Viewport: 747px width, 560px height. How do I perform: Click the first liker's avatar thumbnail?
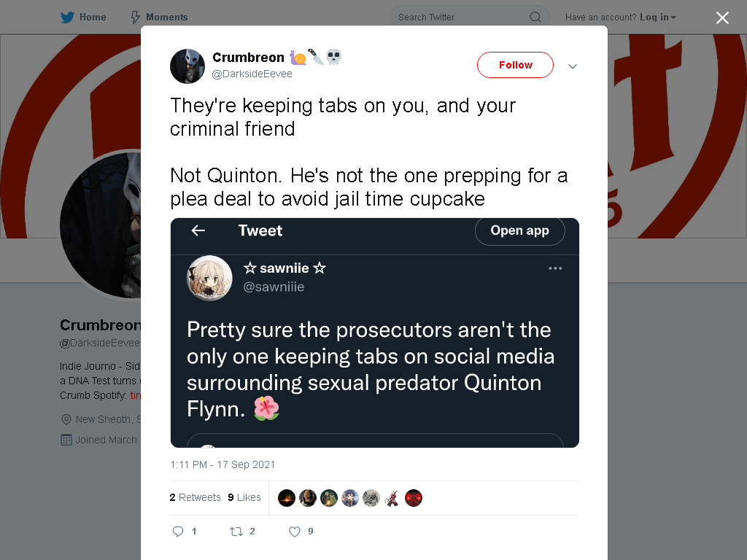click(286, 498)
